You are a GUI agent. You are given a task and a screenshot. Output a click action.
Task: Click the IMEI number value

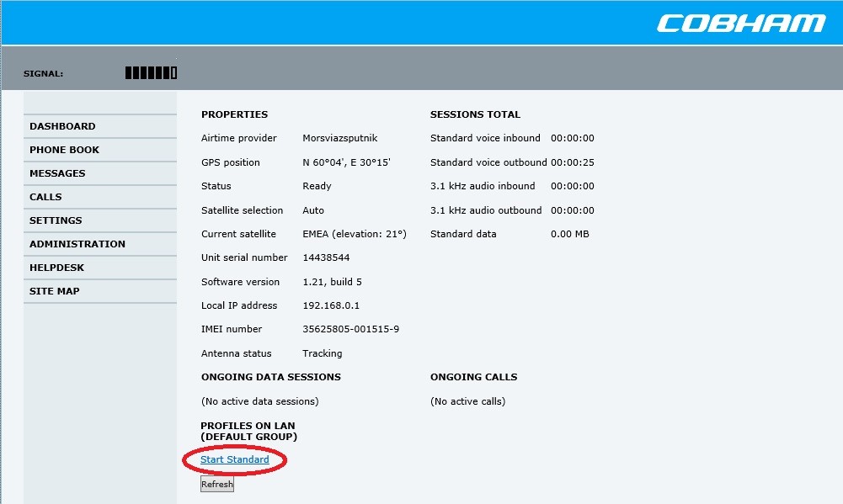[350, 329]
